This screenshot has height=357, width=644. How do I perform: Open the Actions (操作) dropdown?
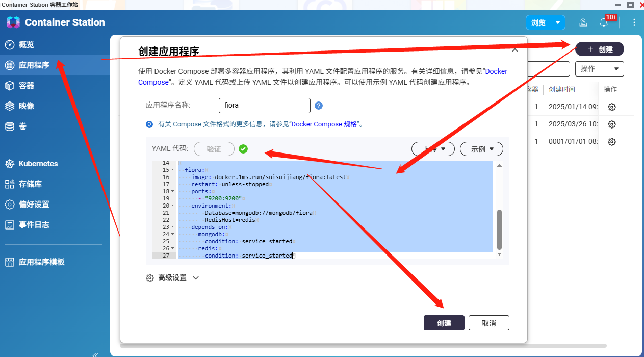coord(600,69)
